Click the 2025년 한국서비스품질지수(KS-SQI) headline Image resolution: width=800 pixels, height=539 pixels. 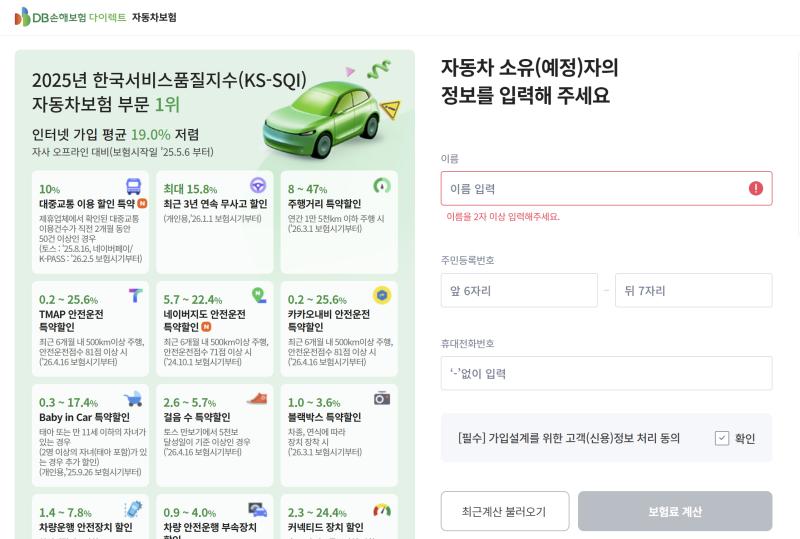tap(169, 81)
